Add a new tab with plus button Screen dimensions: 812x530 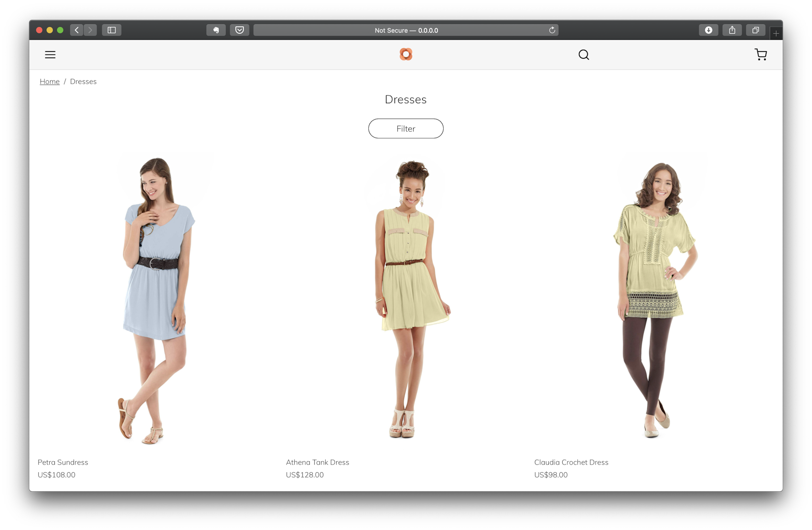click(x=776, y=33)
